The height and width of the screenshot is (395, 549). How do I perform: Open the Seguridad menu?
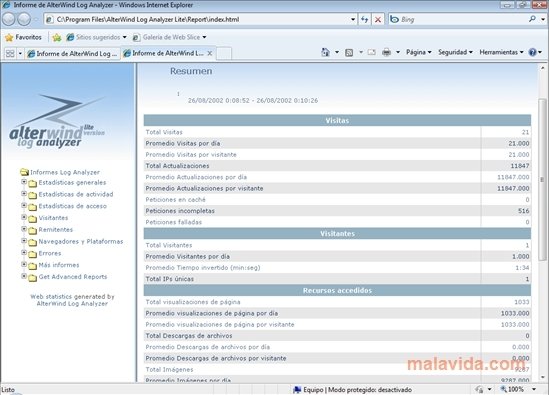tap(456, 52)
